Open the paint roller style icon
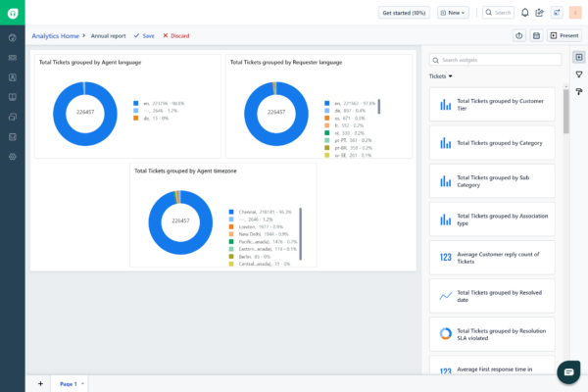The image size is (588, 392). click(579, 91)
